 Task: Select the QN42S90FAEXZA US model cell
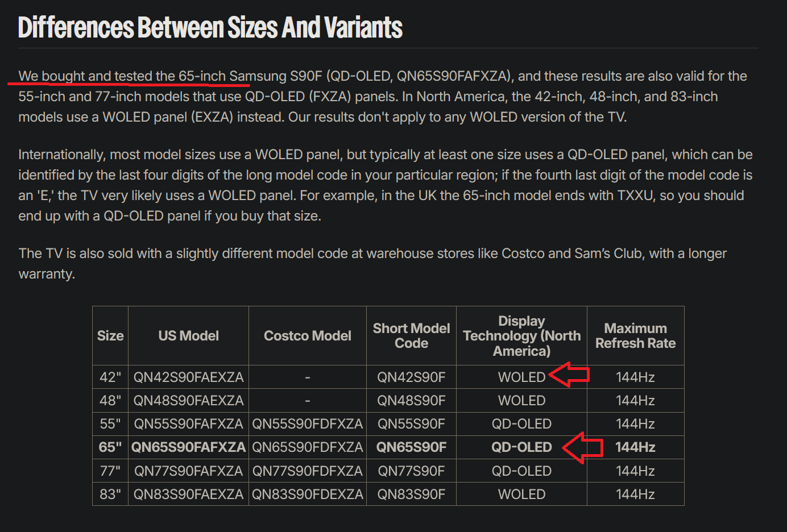click(x=188, y=377)
